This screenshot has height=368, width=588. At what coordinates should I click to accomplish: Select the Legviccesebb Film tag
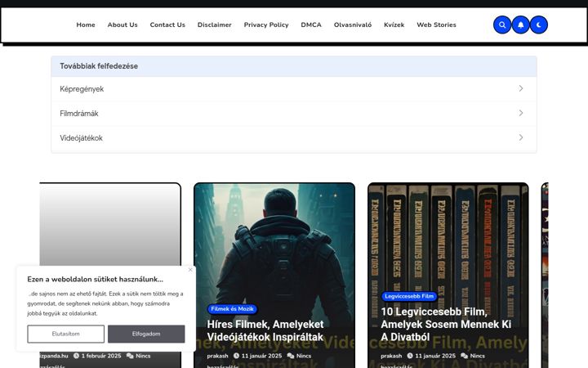point(409,296)
